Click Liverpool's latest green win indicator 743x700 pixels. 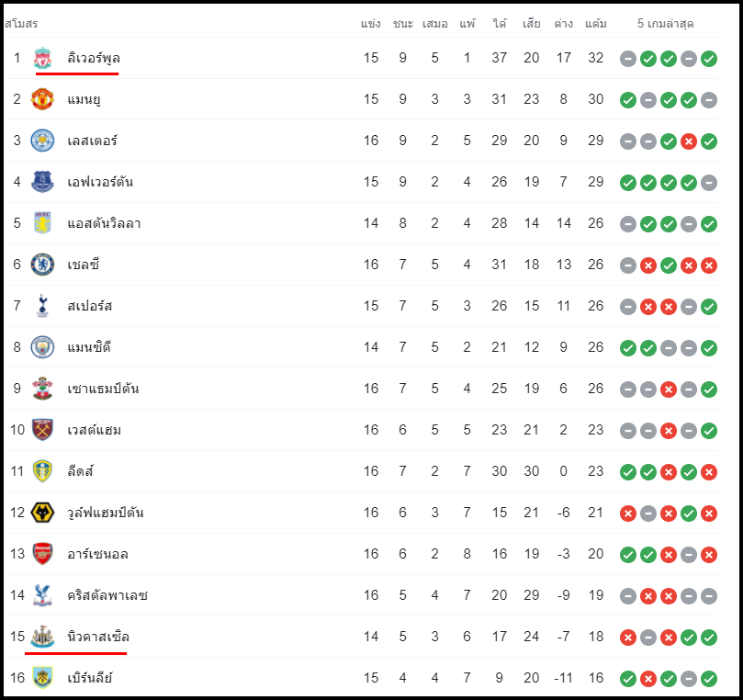(x=709, y=59)
